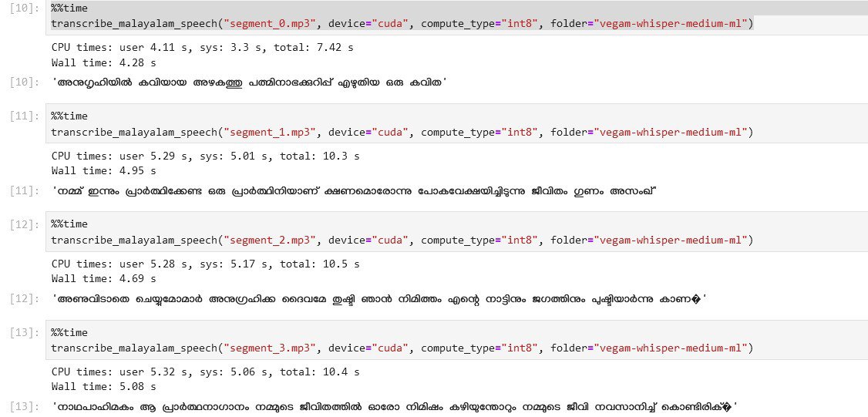Click "Wall time: 4.69 s" output
The height and width of the screenshot is (417, 868).
[103, 278]
